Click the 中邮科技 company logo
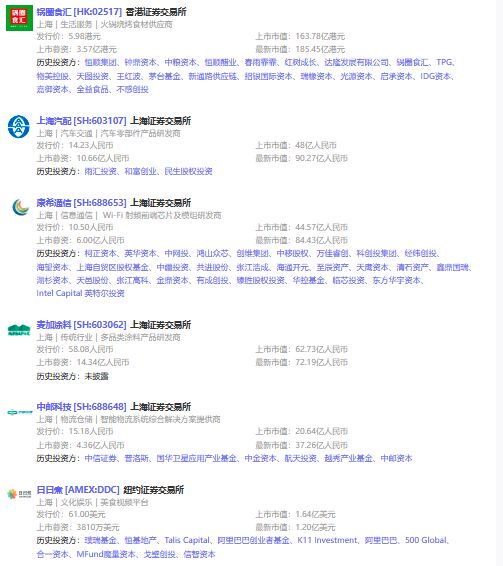The image size is (503, 566). (x=20, y=412)
